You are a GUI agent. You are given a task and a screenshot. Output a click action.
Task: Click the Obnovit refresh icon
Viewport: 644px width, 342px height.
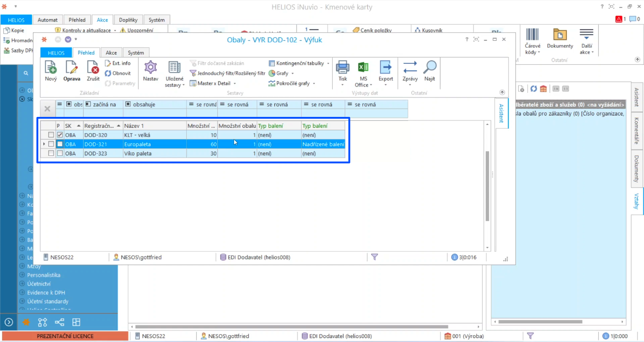point(108,74)
